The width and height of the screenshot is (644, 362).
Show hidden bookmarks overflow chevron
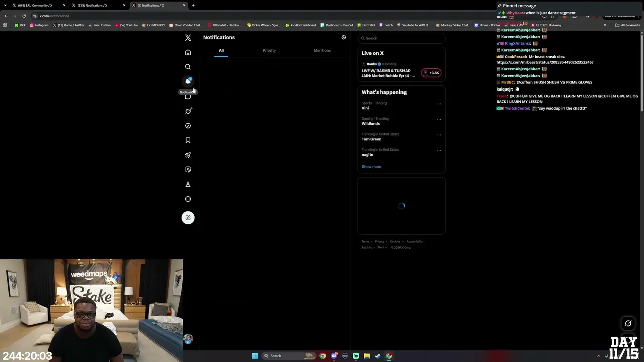[x=605, y=25]
